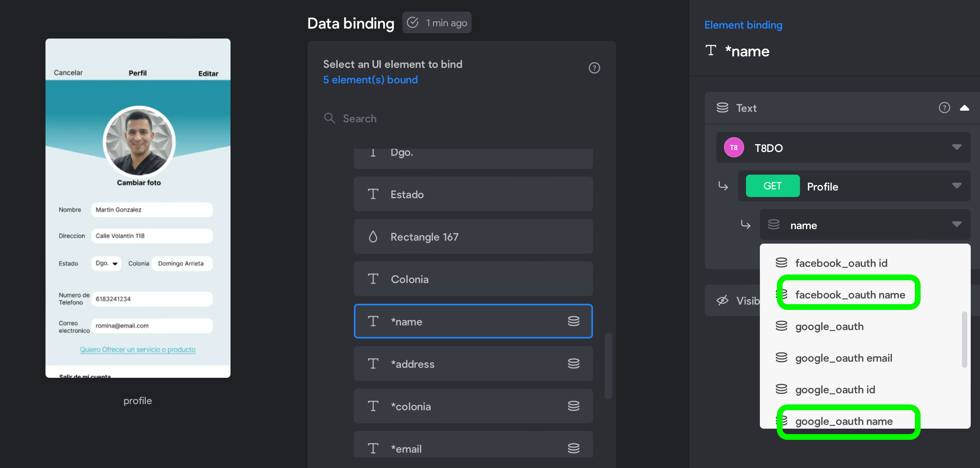Image resolution: width=980 pixels, height=468 pixels.
Task: Collapse the Text section with up arrow
Action: tap(965, 108)
